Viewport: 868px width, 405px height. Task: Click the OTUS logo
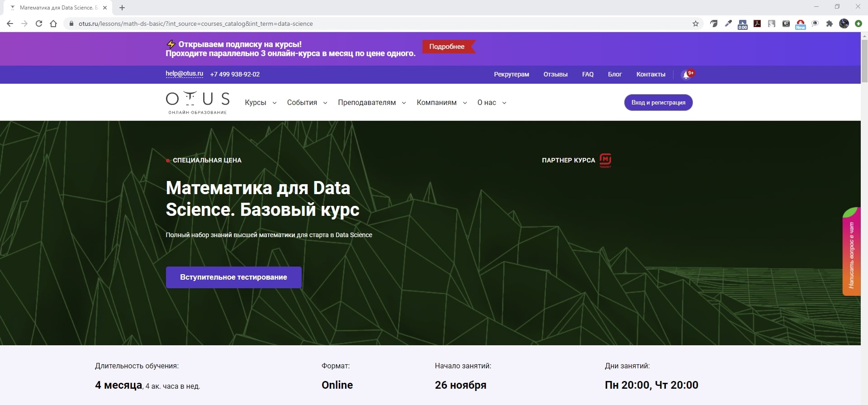pyautogui.click(x=198, y=103)
